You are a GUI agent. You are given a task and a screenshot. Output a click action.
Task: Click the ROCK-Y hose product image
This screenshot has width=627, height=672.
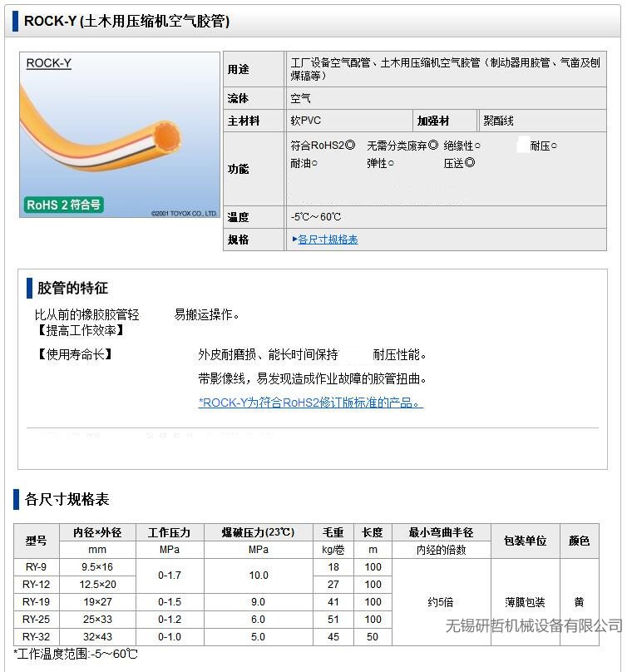(120, 135)
